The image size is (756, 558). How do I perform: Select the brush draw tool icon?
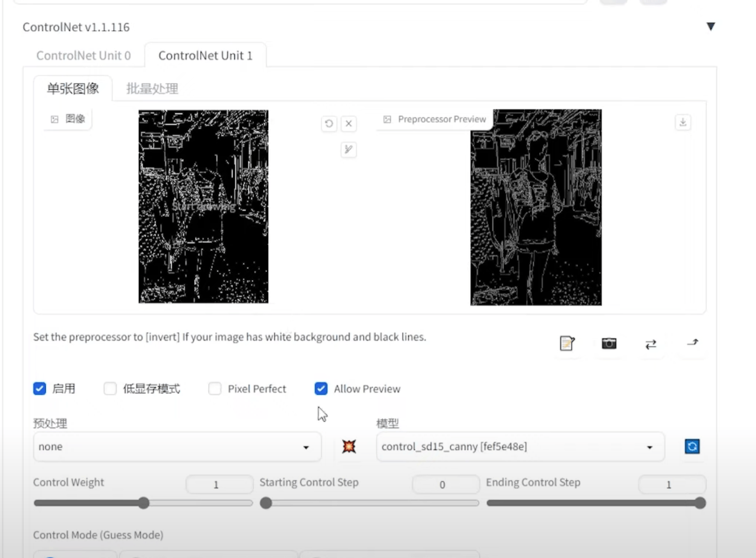pos(349,149)
